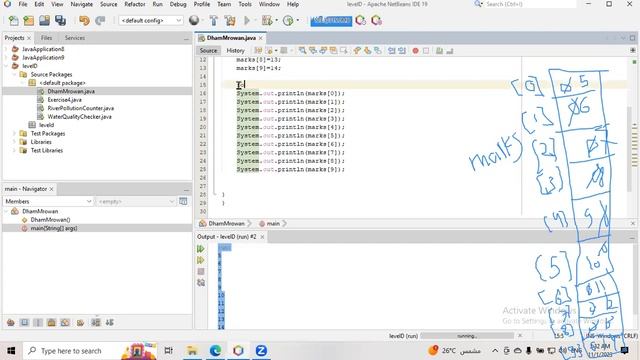Expand the Test Libraries node
The image size is (640, 360).
(x=14, y=150)
